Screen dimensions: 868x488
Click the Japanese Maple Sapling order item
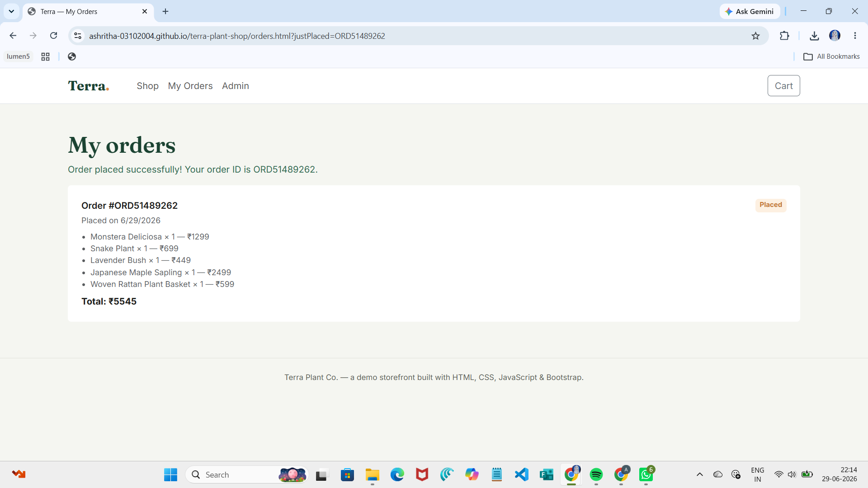[x=160, y=272]
